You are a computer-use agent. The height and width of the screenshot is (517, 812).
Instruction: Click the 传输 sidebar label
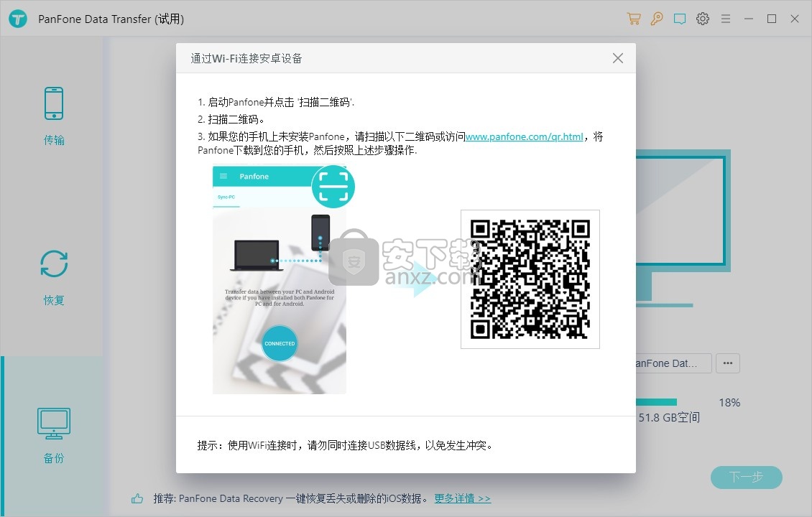(54, 140)
